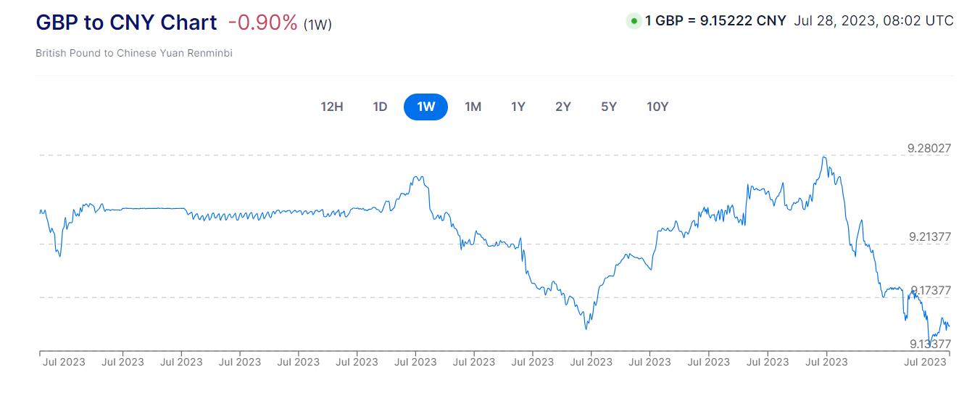Click the -0.90% change value
The height and width of the screenshot is (396, 980).
(x=262, y=22)
